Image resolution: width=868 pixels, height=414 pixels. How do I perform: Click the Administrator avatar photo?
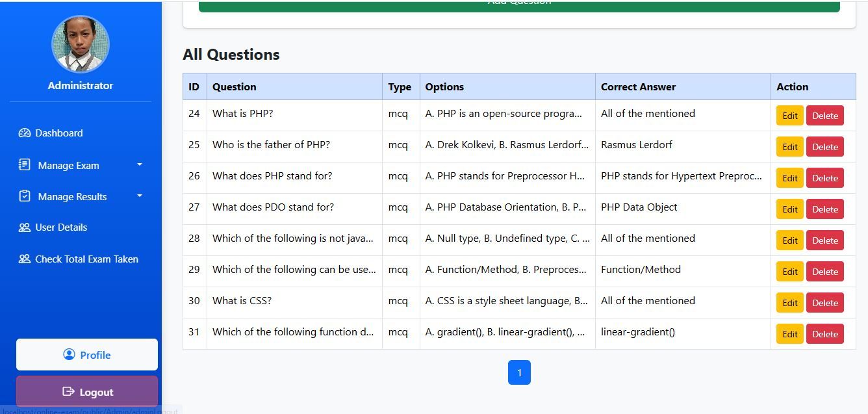(x=81, y=44)
